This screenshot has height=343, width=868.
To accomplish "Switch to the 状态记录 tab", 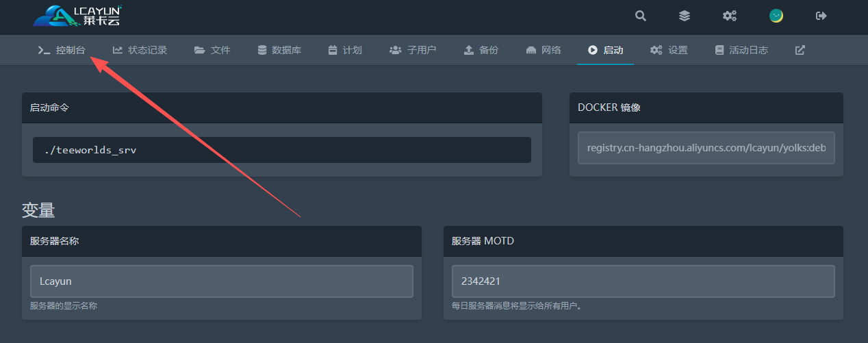I will (140, 50).
